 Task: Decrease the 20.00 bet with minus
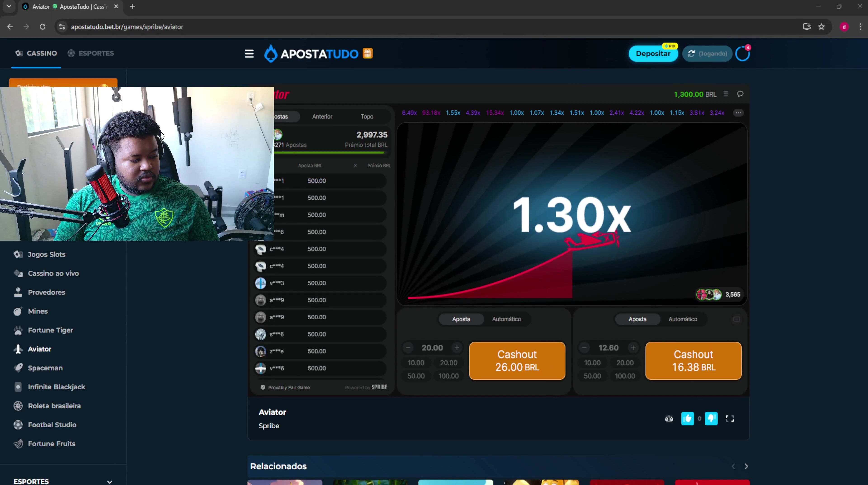tap(408, 348)
